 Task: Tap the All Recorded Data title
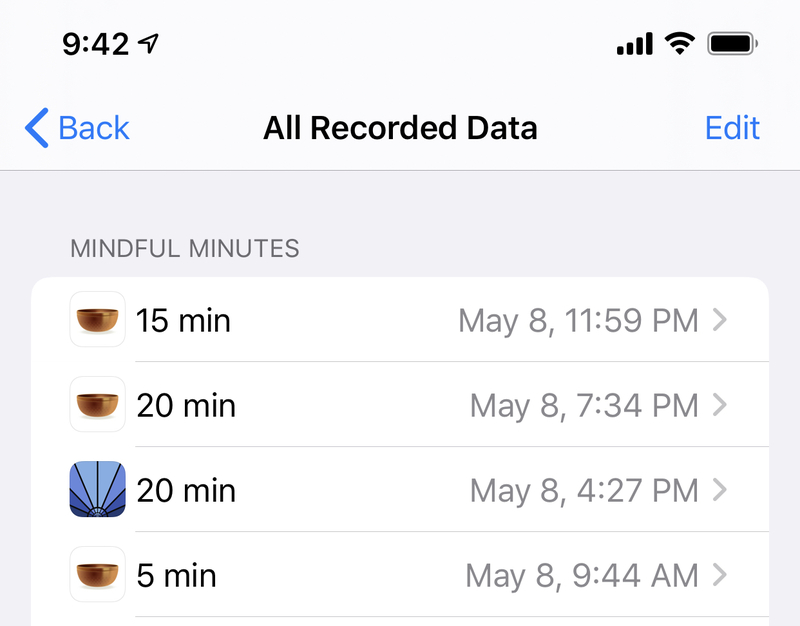tap(401, 128)
